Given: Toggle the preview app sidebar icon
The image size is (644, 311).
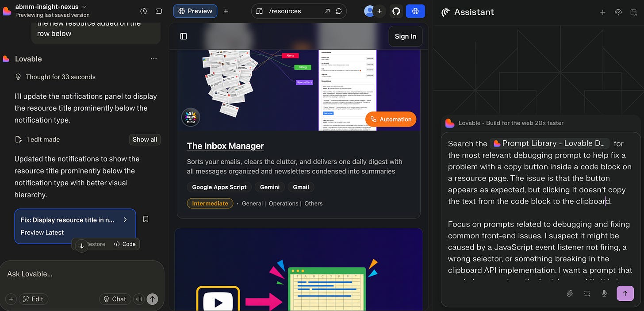Looking at the screenshot, I should click(184, 36).
